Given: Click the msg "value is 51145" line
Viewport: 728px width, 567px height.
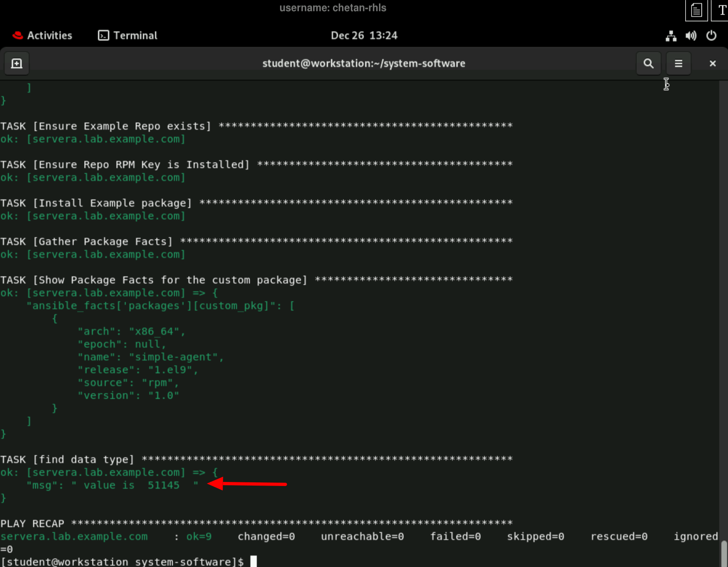Looking at the screenshot, I should 112,485.
